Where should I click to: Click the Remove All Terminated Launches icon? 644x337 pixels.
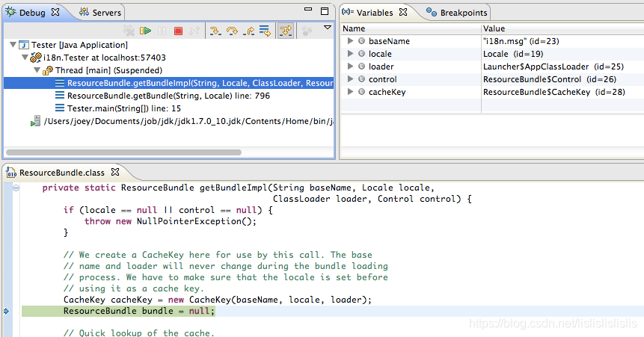(x=129, y=31)
